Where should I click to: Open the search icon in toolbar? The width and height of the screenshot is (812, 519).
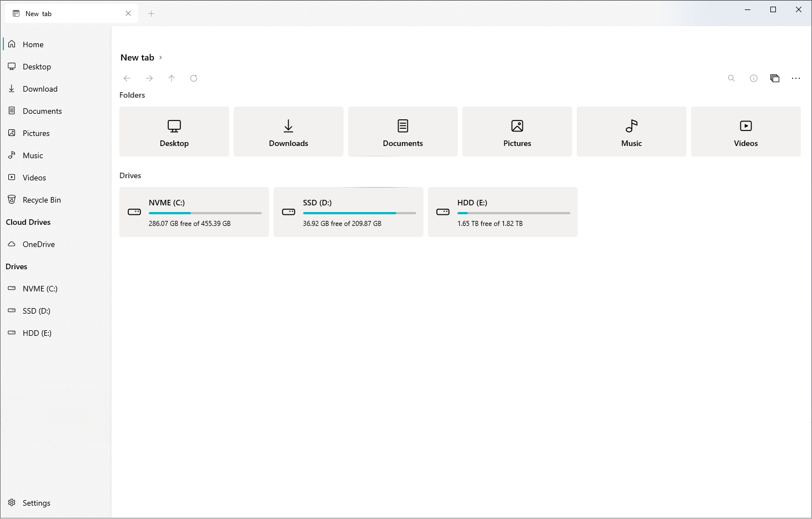coord(732,78)
